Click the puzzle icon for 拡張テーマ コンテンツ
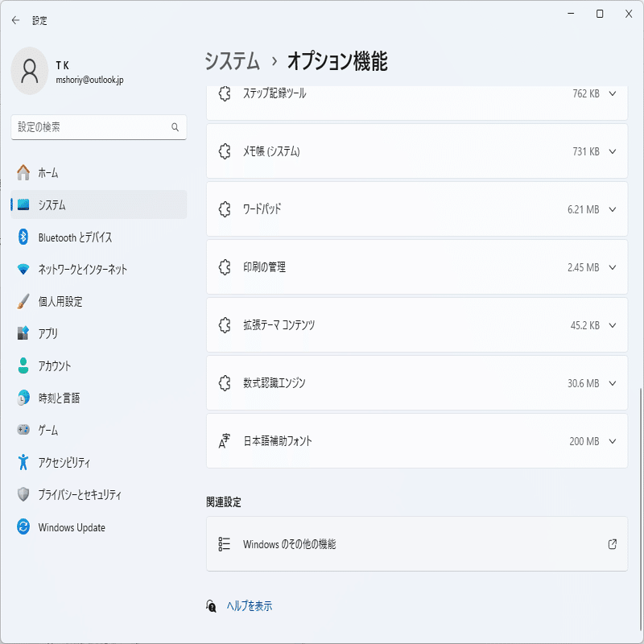 point(225,325)
